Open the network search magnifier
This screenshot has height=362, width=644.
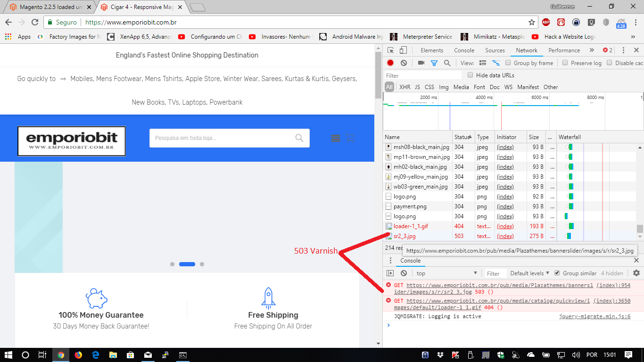click(447, 63)
